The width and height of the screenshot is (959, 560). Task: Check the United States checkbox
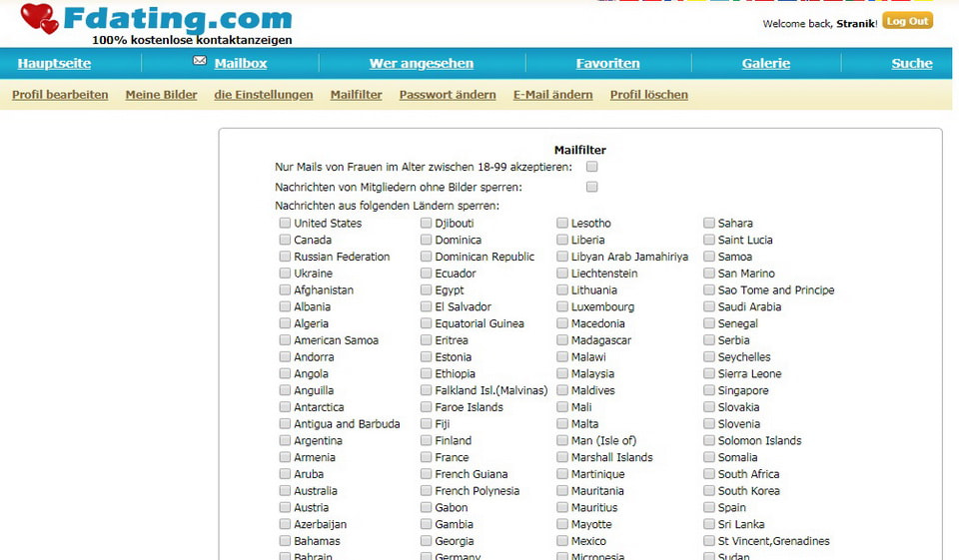(286, 224)
